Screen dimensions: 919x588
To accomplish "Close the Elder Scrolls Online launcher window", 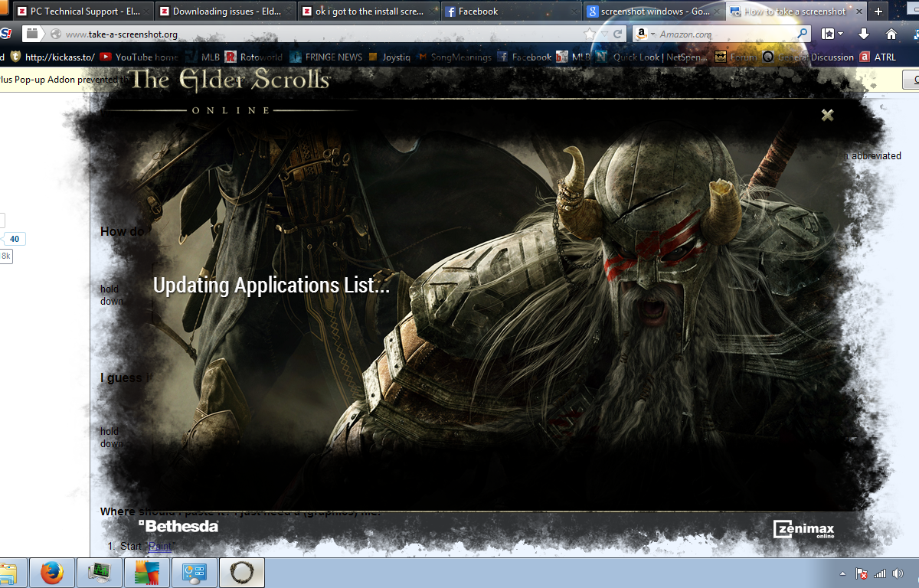I will (827, 115).
